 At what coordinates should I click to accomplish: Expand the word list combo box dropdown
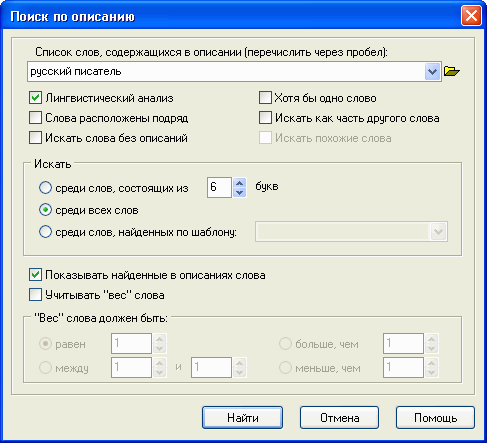(x=432, y=71)
